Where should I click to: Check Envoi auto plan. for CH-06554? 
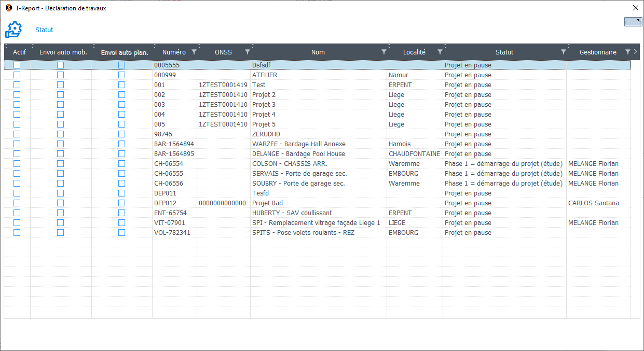coord(122,164)
